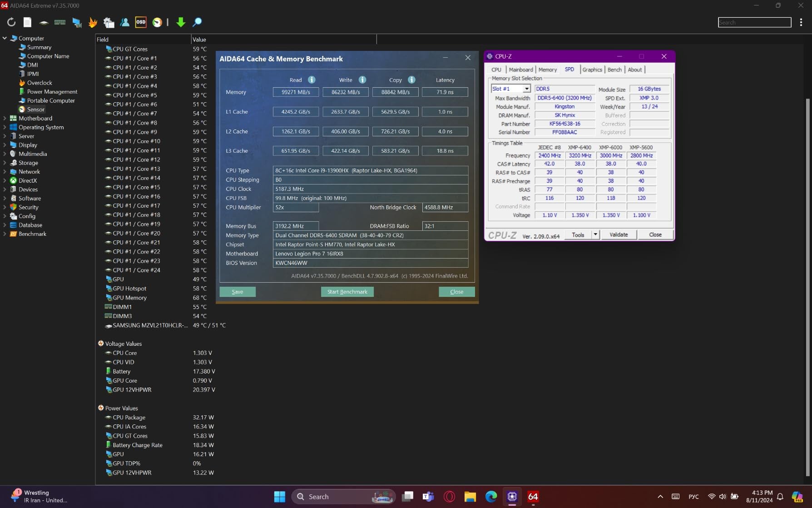Open the SensorPanel gauge icon
The width and height of the screenshot is (812, 508).
157,22
